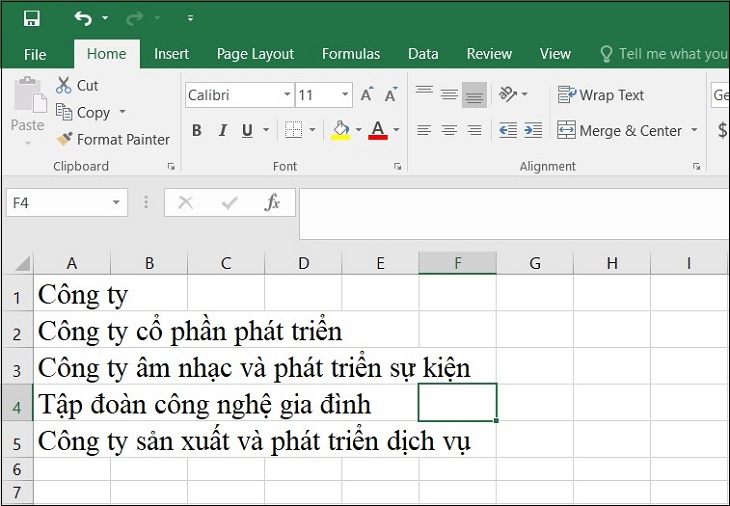Apply red Font Color
Viewport: 730px width, 506px height.
point(378,130)
